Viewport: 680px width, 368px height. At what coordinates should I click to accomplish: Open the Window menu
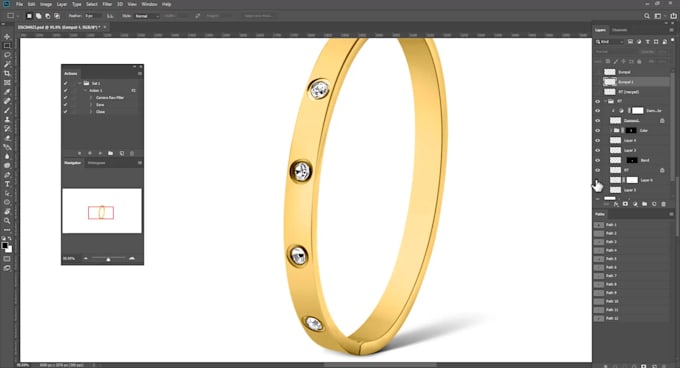tap(149, 4)
